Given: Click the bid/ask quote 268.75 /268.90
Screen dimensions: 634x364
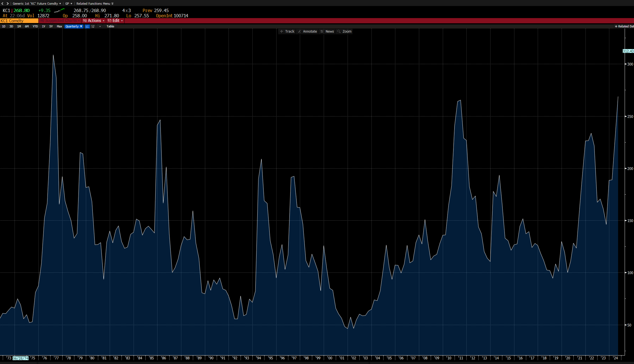Looking at the screenshot, I should click(x=90, y=11).
